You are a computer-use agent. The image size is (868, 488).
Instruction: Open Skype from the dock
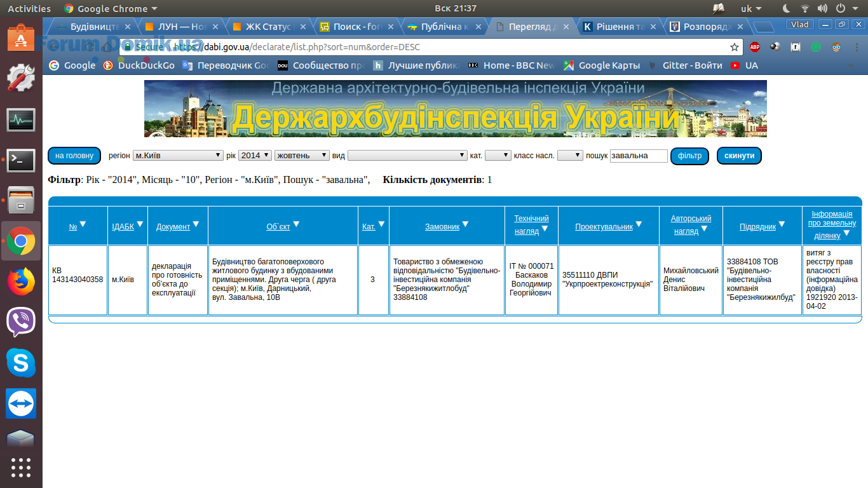tap(21, 363)
